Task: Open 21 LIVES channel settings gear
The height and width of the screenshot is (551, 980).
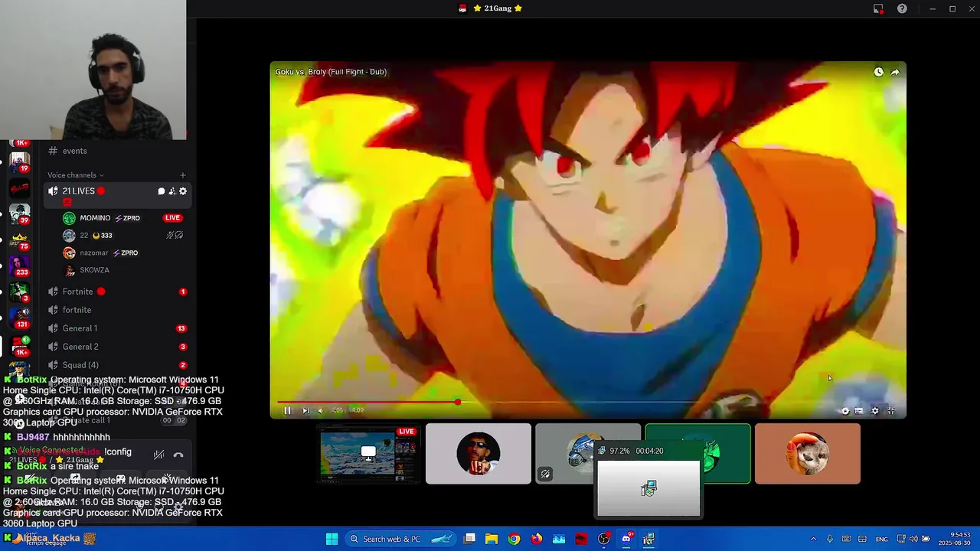Action: click(183, 191)
